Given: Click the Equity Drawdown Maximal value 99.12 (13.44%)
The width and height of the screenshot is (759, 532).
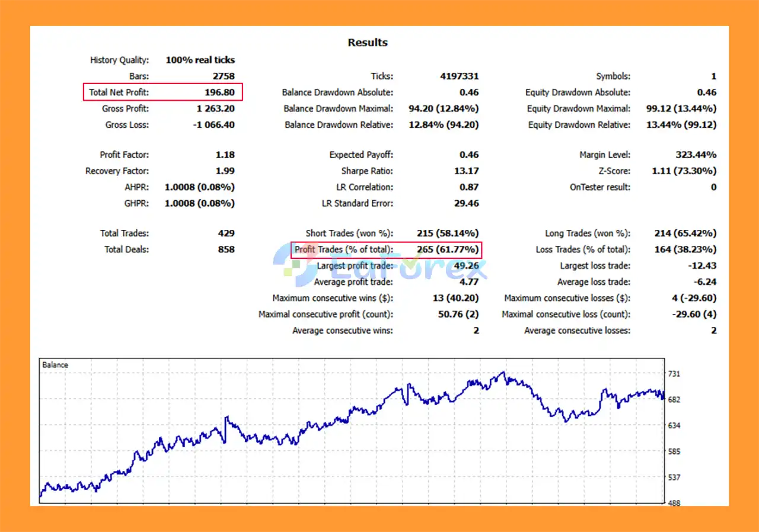Looking at the screenshot, I should pos(681,109).
